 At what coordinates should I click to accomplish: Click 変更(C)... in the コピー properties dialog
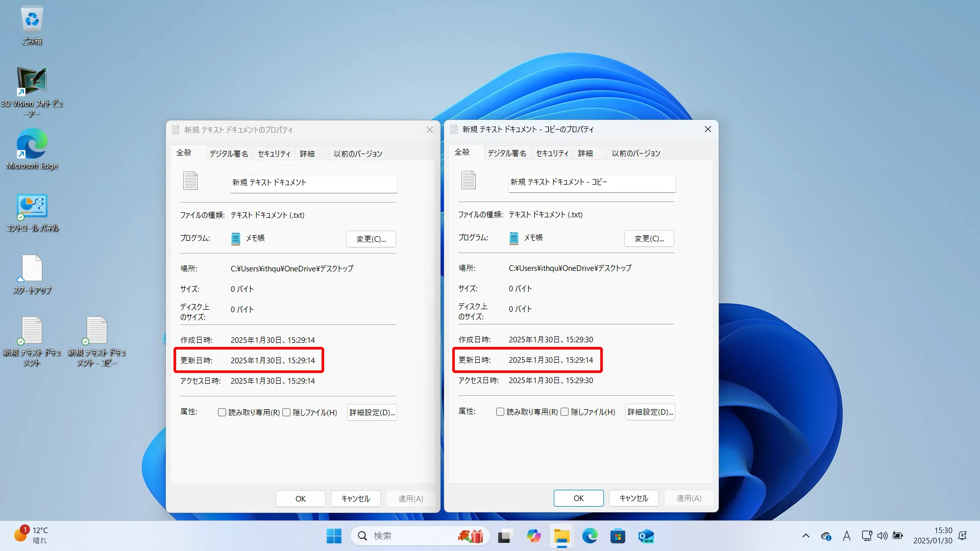pos(649,238)
